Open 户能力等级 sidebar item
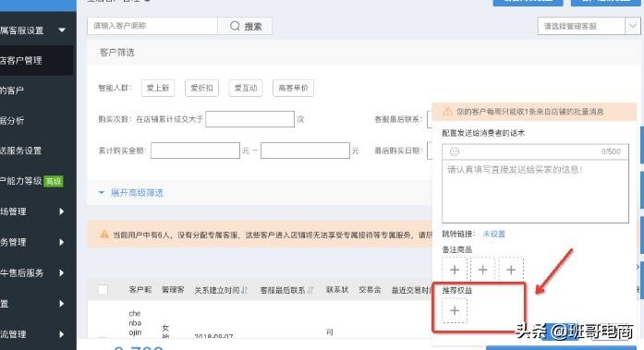The width and height of the screenshot is (644, 350). pyautogui.click(x=21, y=181)
